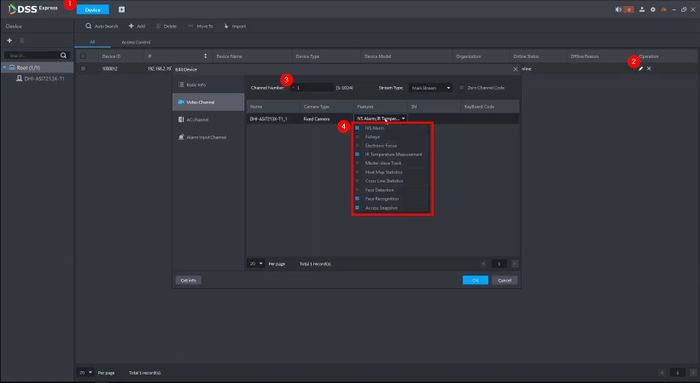
Task: Open the Stream Type dropdown
Action: pos(431,88)
